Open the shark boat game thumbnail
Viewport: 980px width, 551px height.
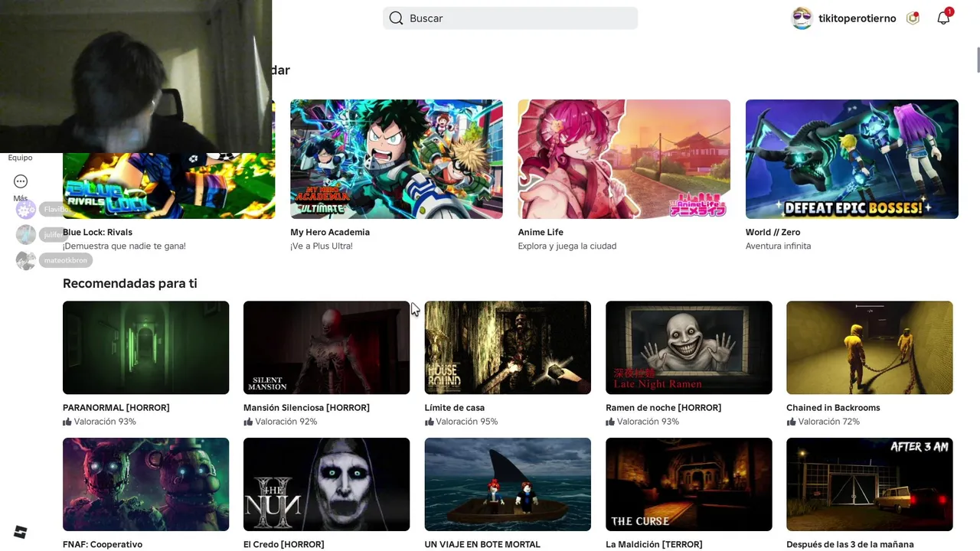point(508,484)
